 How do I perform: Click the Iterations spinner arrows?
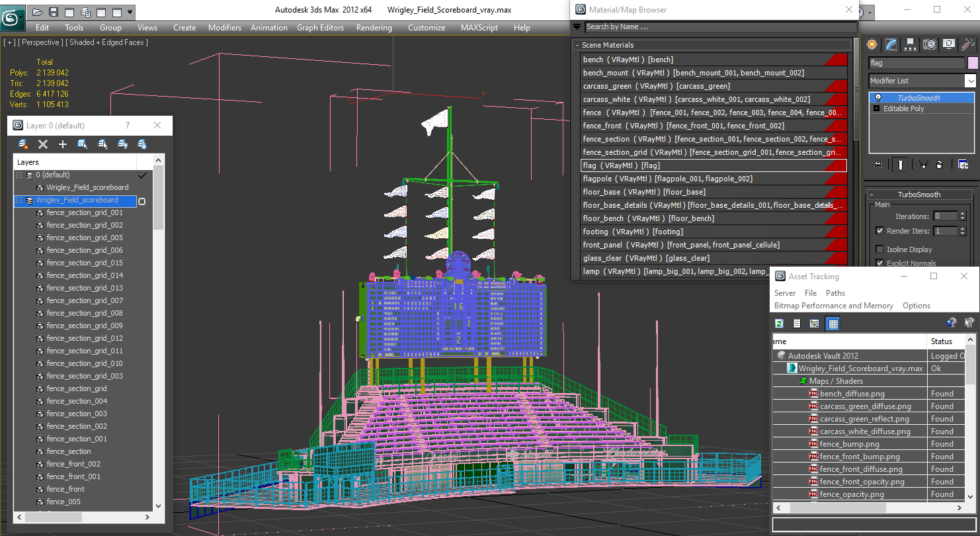(x=962, y=216)
